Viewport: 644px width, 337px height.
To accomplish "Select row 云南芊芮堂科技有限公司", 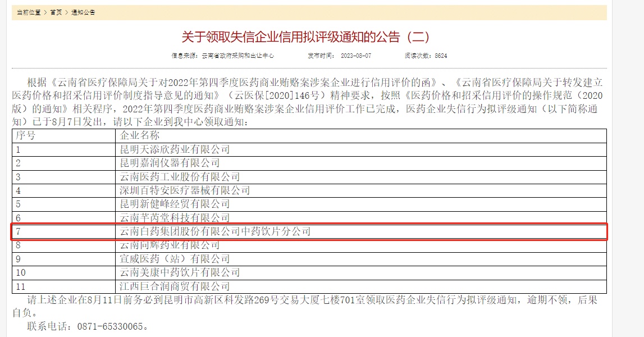I will click(309, 218).
